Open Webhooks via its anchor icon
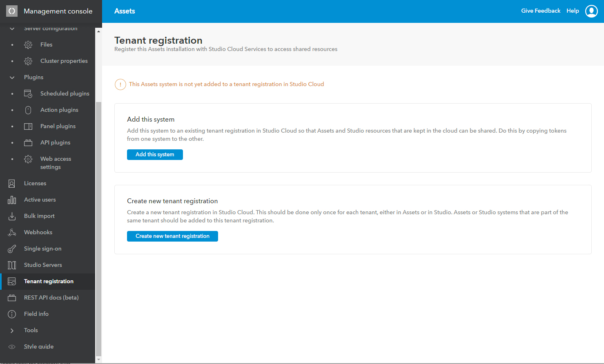This screenshot has height=364, width=604. click(12, 232)
